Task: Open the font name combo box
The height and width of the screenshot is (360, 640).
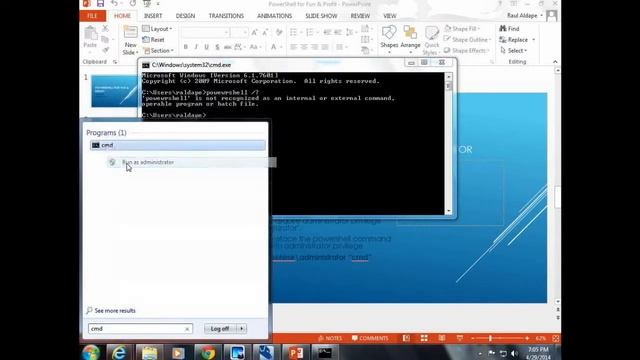Action: 205,32
